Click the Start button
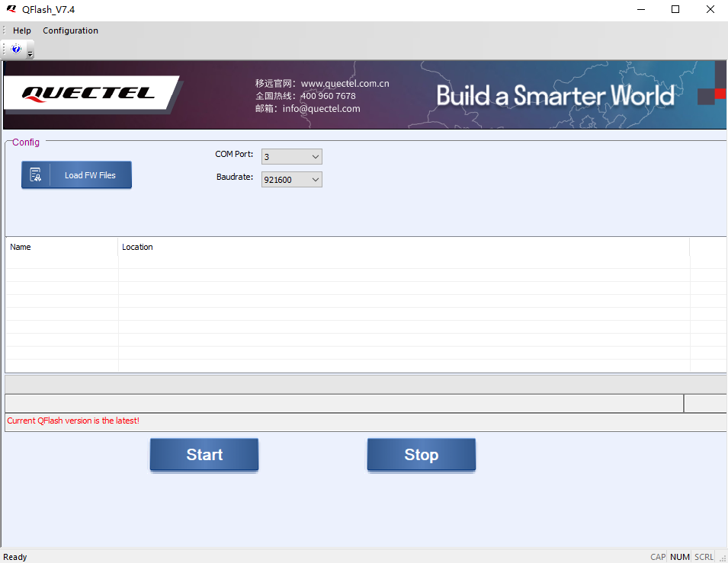 204,454
